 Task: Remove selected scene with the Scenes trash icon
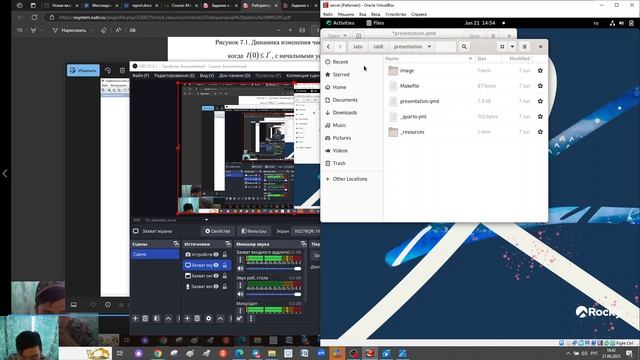click(x=145, y=318)
